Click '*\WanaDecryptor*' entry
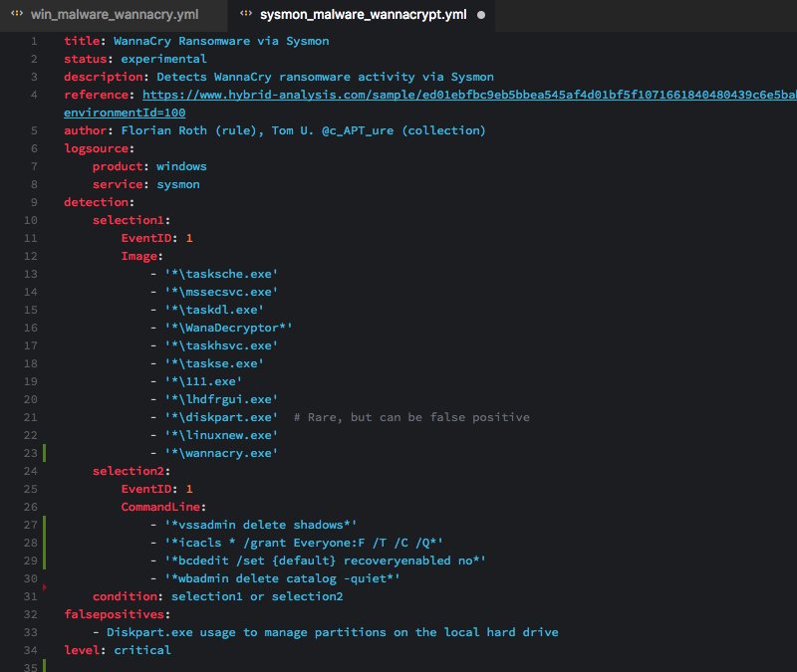This screenshot has height=672, width=797. point(228,328)
